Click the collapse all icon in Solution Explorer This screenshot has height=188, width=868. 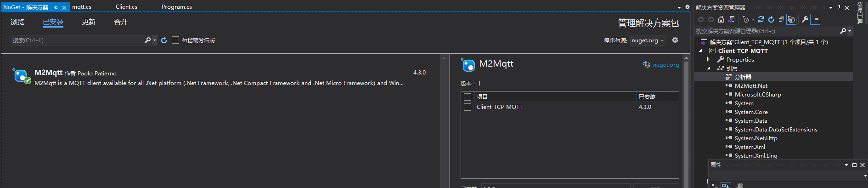coord(781,19)
